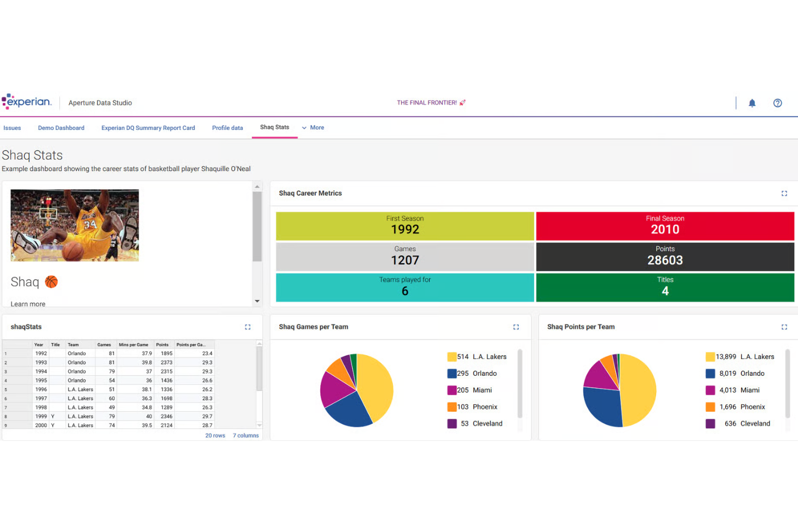Open Experian DQ Summary Report Card tab
The image size is (798, 532).
pyautogui.click(x=148, y=128)
